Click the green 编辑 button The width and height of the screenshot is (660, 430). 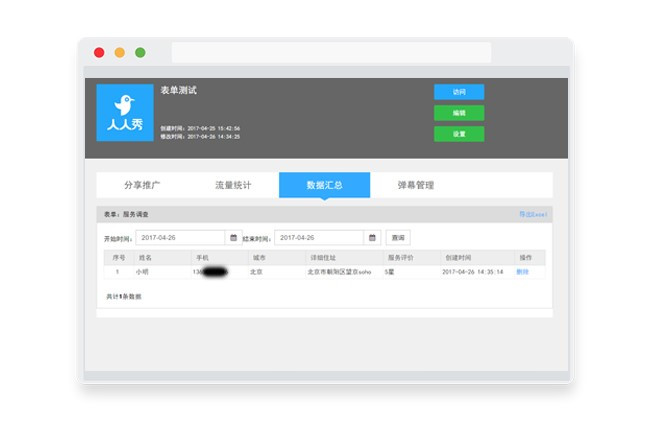(x=459, y=113)
